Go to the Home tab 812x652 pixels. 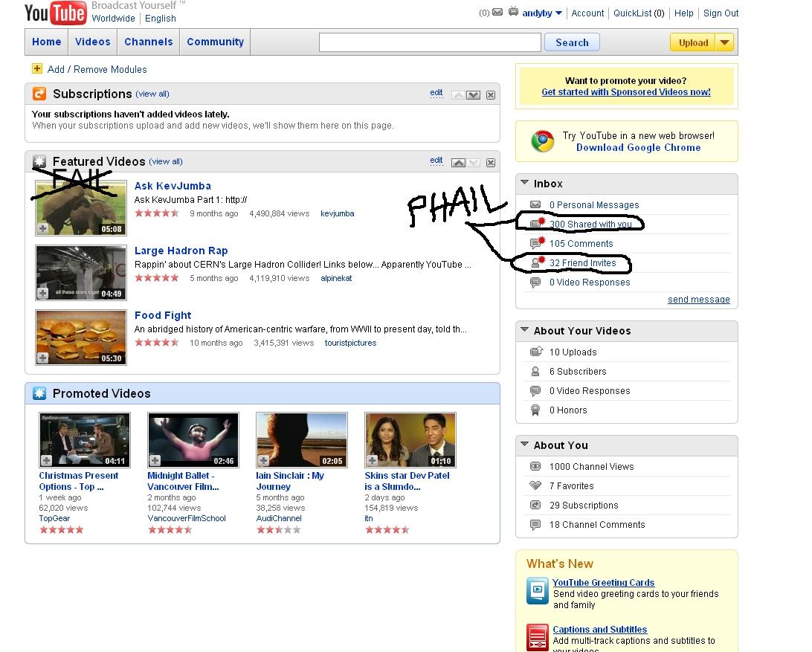(47, 42)
